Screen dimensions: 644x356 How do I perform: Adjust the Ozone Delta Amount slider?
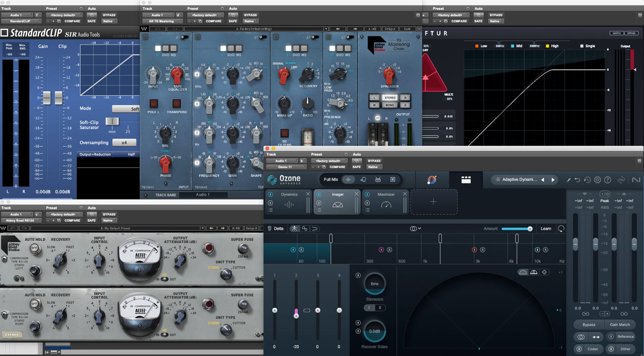coord(517,229)
